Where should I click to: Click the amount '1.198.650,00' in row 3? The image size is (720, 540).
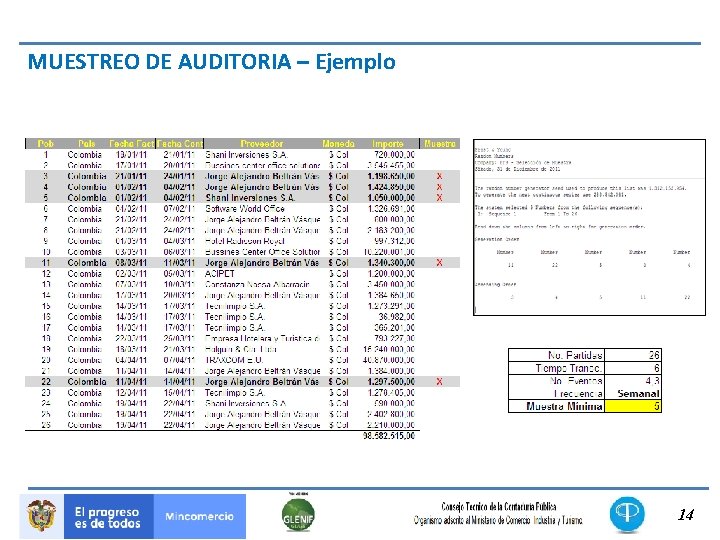click(x=391, y=176)
